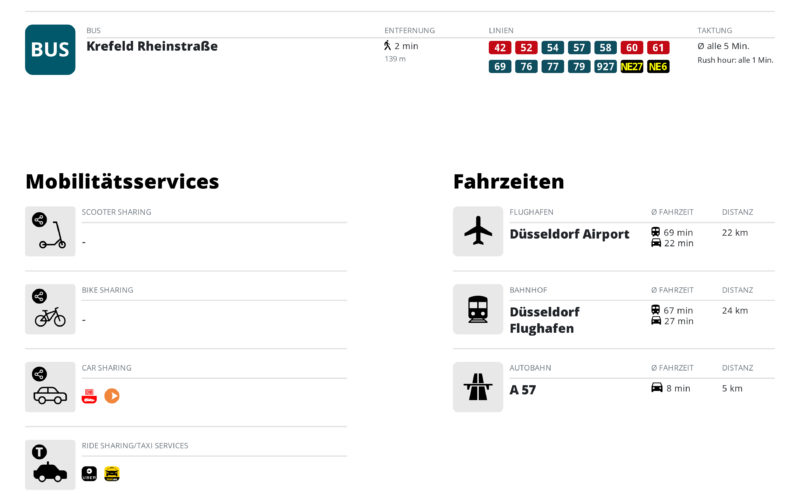Click the A 57 Autobahn label
800x500 pixels.
coord(522,390)
